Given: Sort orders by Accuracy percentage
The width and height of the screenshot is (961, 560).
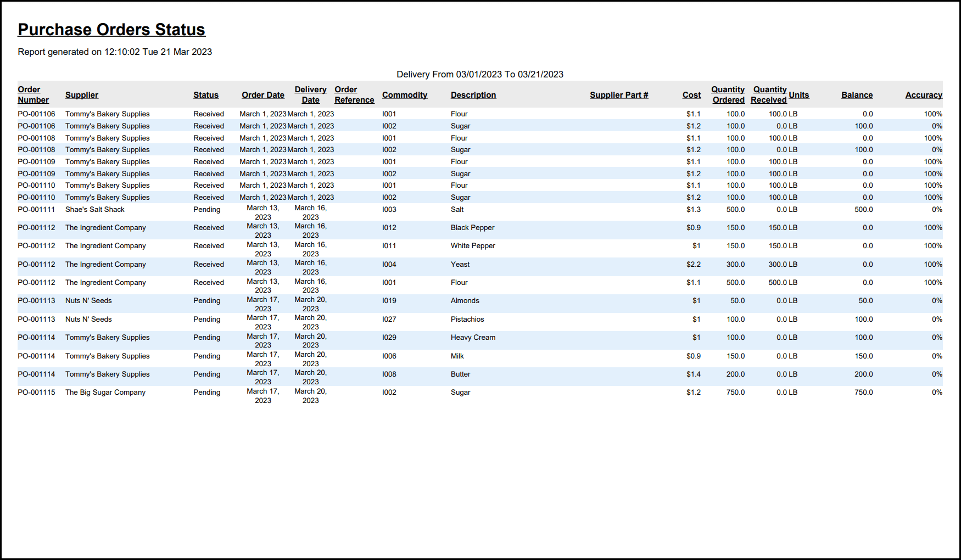Looking at the screenshot, I should (x=924, y=94).
